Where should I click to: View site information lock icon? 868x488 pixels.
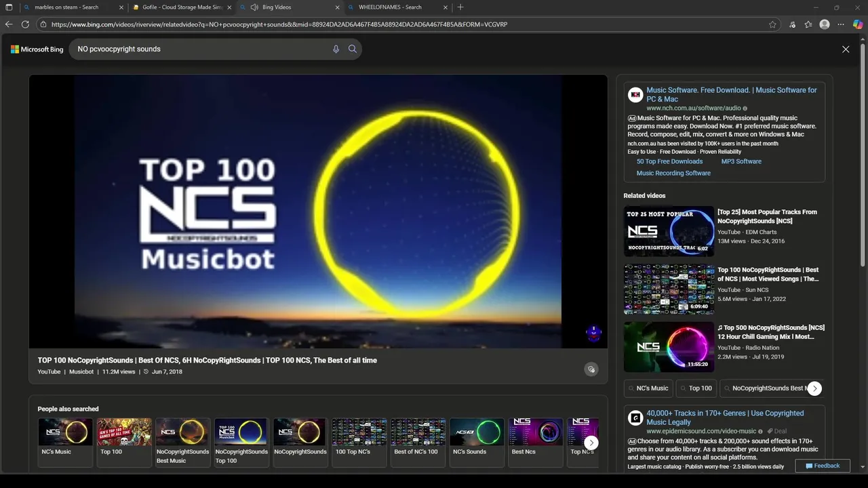coord(43,24)
